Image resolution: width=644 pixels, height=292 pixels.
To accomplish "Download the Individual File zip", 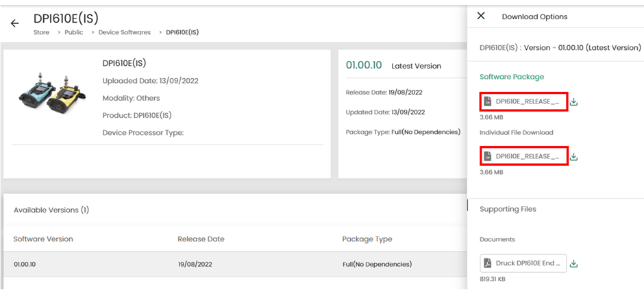I will (x=574, y=156).
